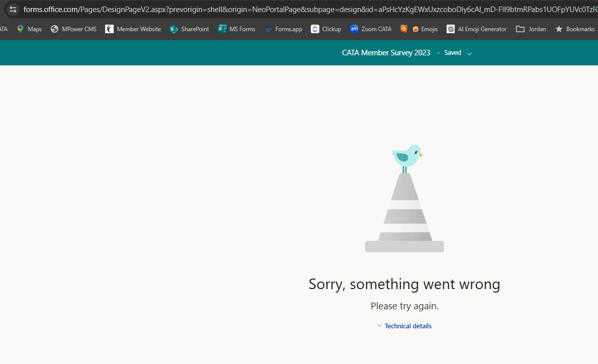This screenshot has height=364, width=598.
Task: Open the Maps bookmark icon
Action: click(x=20, y=29)
